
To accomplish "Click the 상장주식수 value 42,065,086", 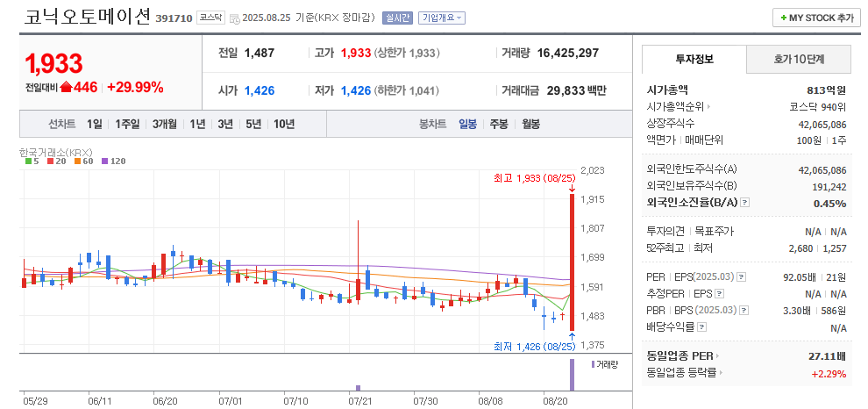I will tap(822, 124).
